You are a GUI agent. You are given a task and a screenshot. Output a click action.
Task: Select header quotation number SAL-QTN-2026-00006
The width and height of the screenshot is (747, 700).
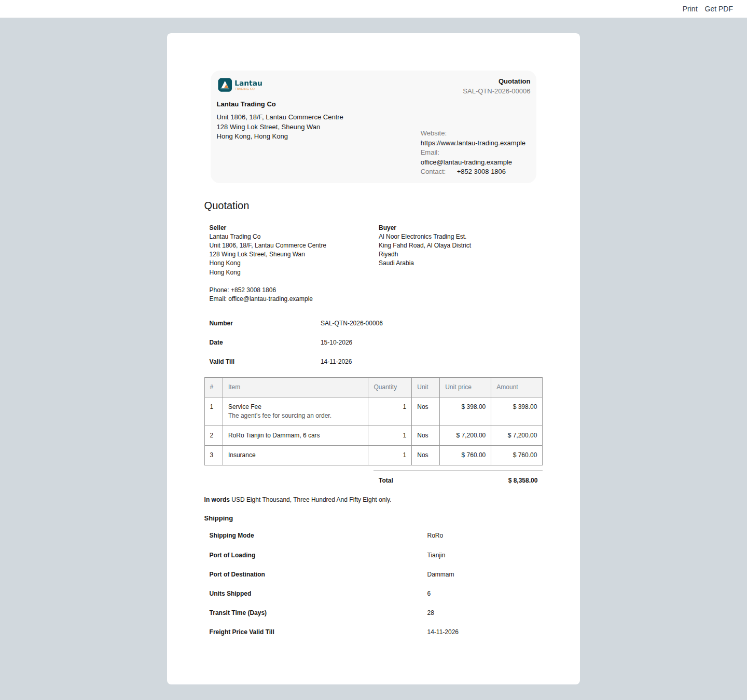(496, 91)
